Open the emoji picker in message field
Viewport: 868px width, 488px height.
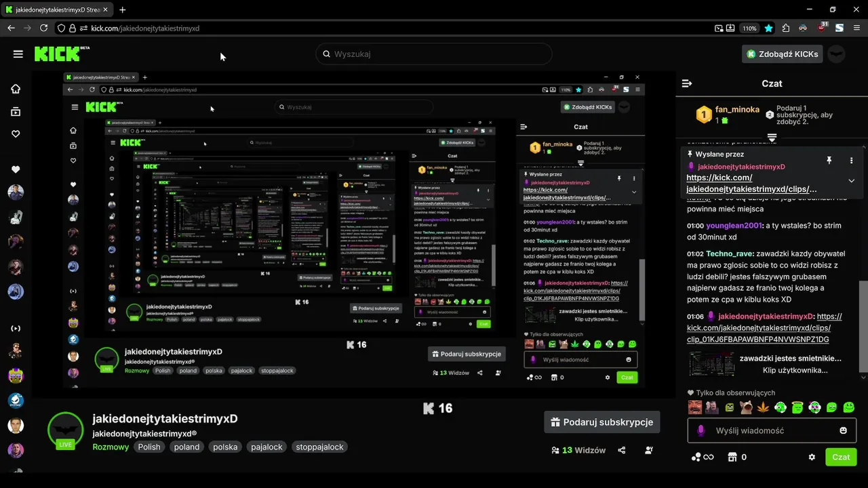(844, 430)
